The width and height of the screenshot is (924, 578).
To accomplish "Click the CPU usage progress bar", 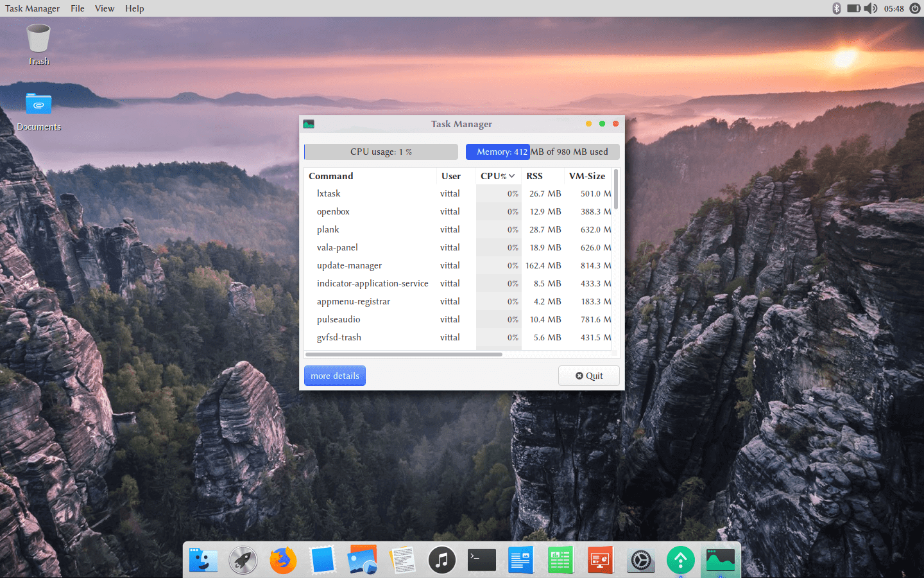I will 381,152.
